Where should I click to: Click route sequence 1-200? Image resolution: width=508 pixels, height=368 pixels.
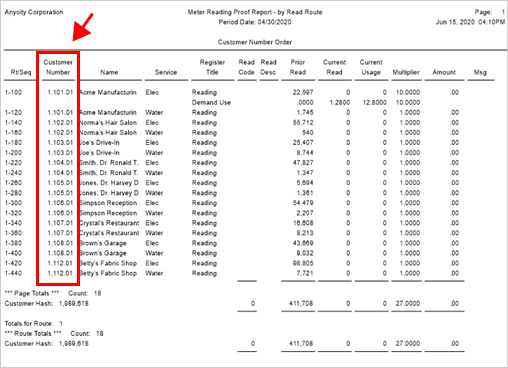pos(13,153)
